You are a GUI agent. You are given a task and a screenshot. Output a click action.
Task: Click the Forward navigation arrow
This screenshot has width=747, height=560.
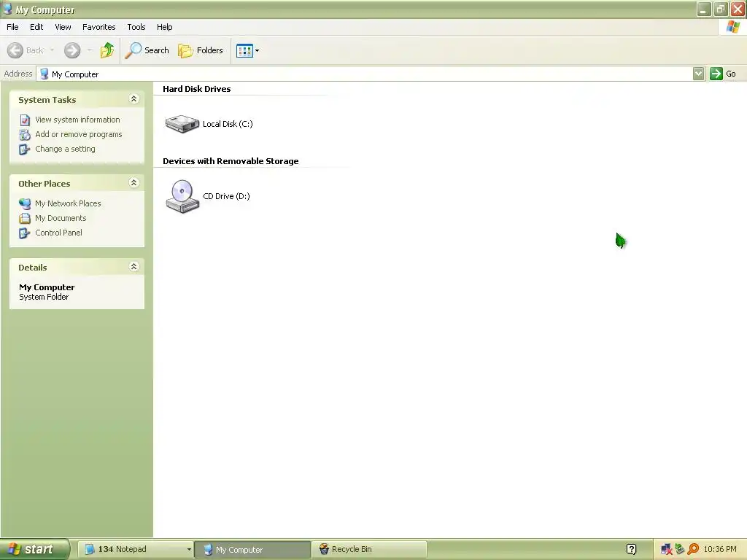[x=72, y=50]
